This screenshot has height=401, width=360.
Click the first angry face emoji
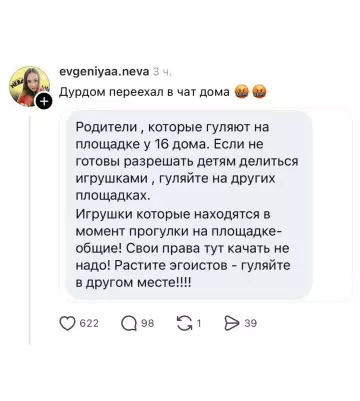point(240,92)
